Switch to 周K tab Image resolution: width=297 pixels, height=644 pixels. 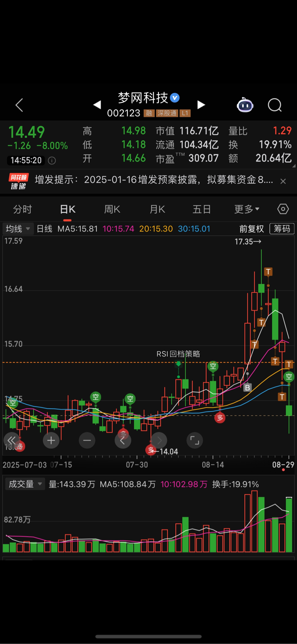[x=112, y=209]
